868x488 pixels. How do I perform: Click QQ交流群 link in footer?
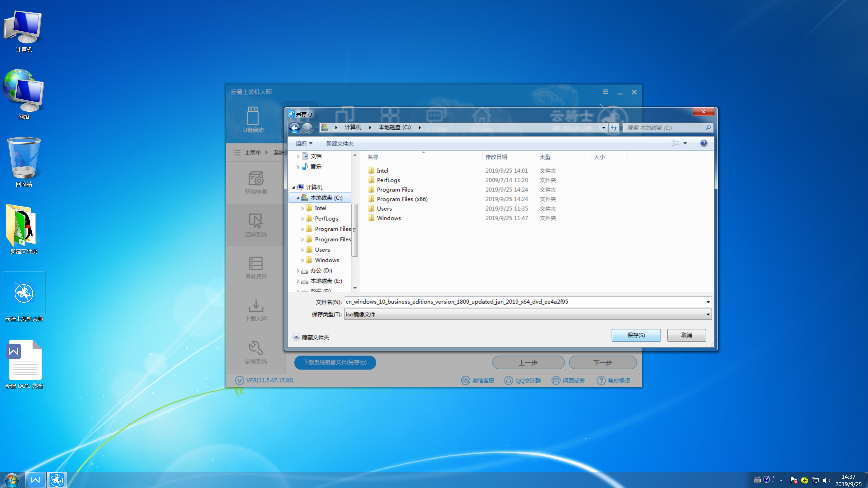[x=523, y=380]
